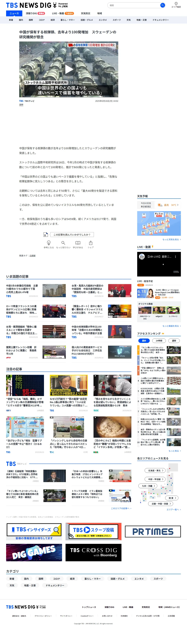
Task: Open the エリア一覧へ link
Action: pos(173,509)
